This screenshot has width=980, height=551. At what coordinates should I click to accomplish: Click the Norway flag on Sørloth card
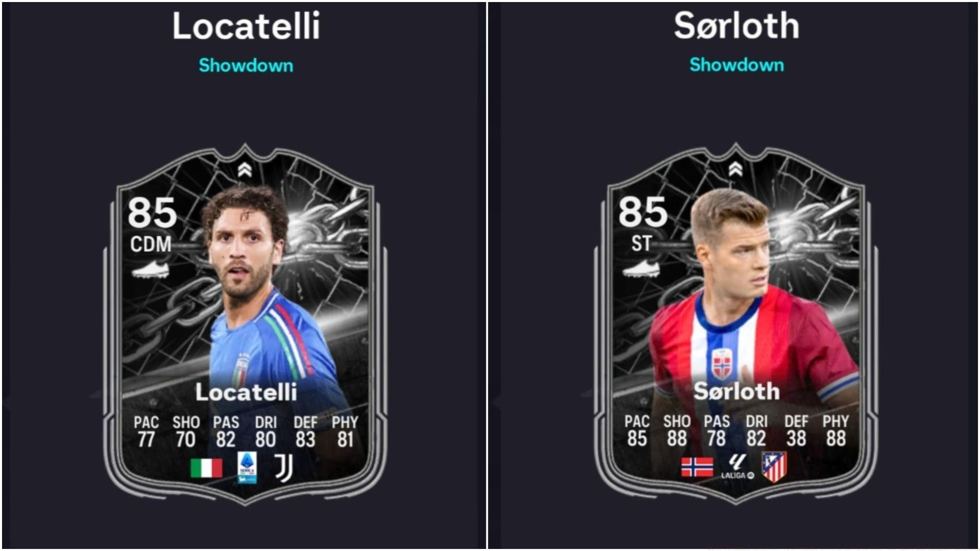697,467
